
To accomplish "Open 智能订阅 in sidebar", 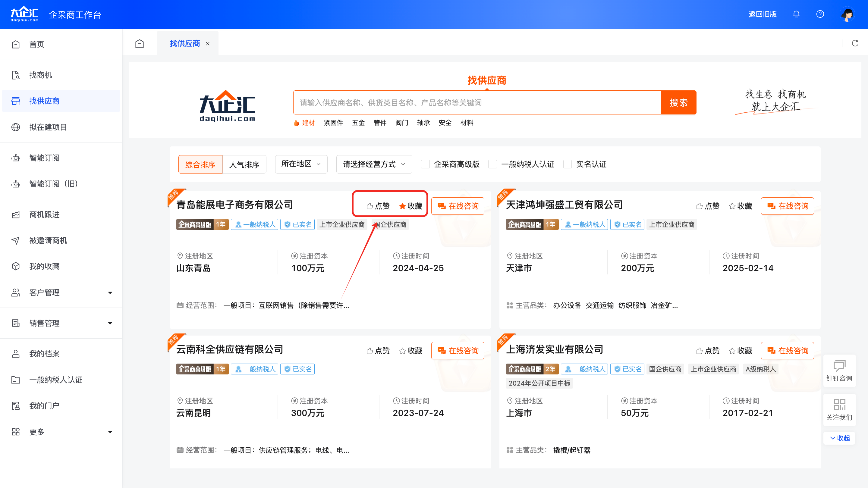I will (61, 158).
